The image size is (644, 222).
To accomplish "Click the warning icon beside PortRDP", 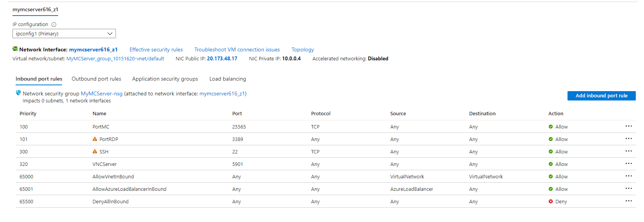I will pyautogui.click(x=95, y=139).
